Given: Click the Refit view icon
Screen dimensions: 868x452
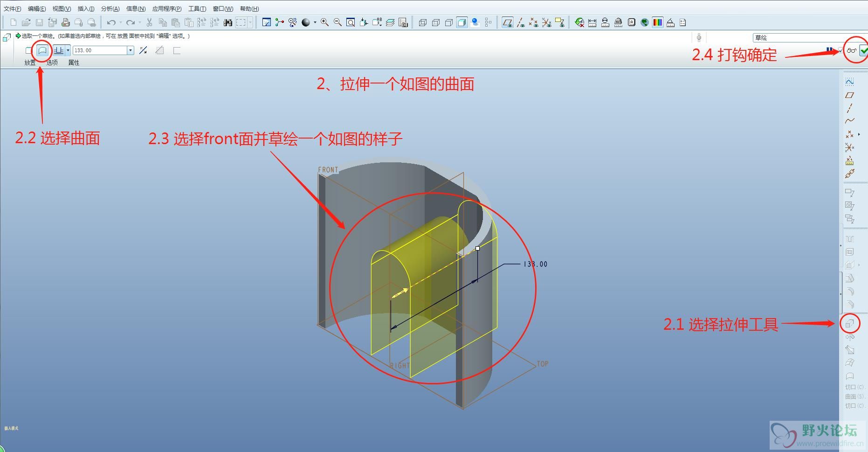Looking at the screenshot, I should [x=351, y=22].
